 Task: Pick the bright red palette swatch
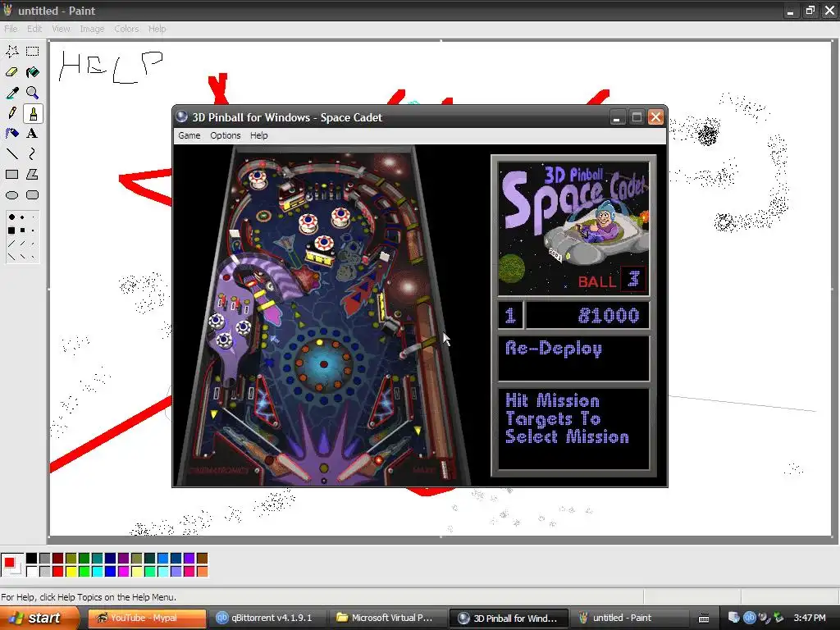point(58,572)
